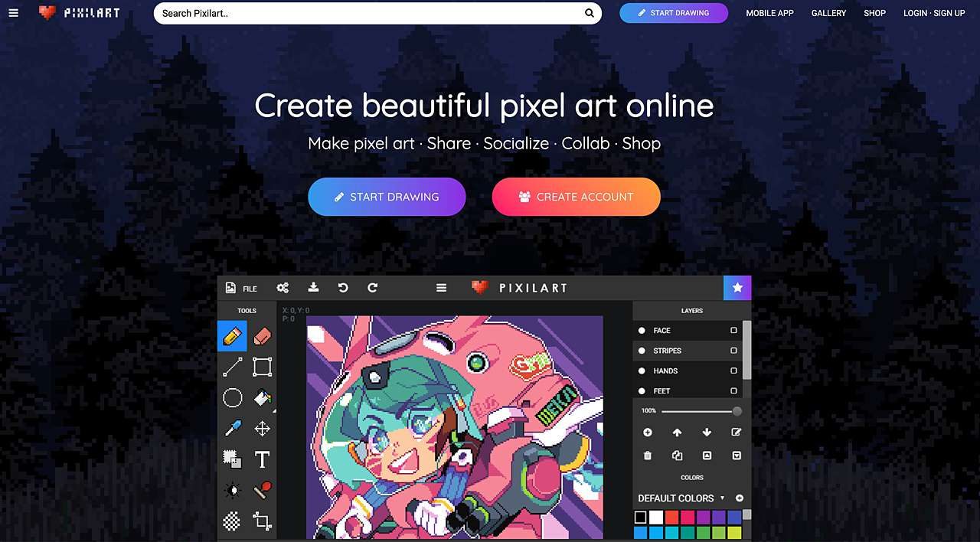Select the Rectangle selection tool
Screen dimensions: 980x542
click(262, 367)
